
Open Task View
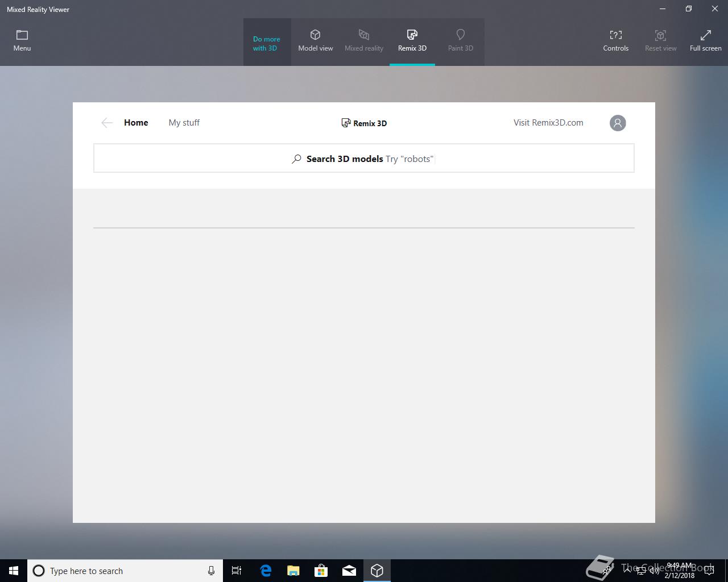(x=237, y=571)
